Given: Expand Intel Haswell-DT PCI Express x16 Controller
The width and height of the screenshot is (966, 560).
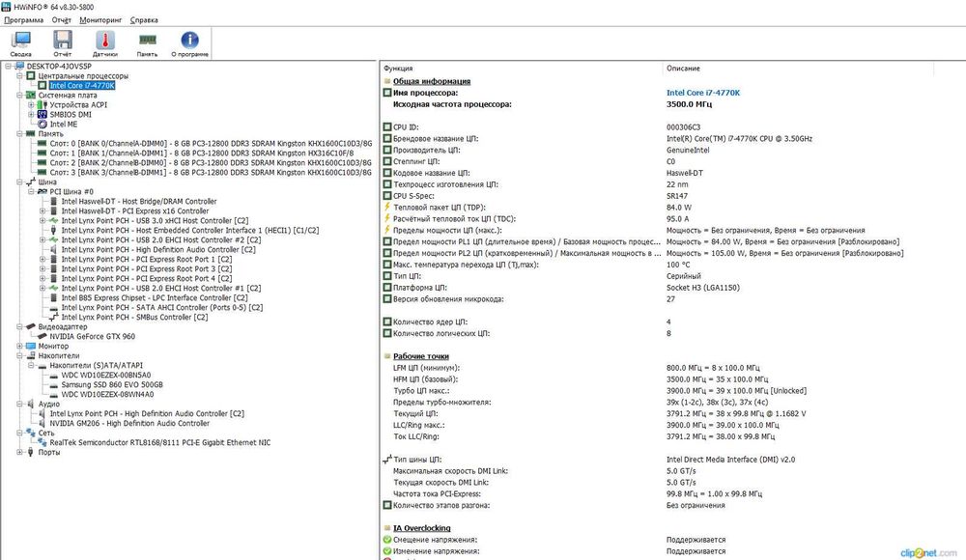Looking at the screenshot, I should pyautogui.click(x=43, y=210).
